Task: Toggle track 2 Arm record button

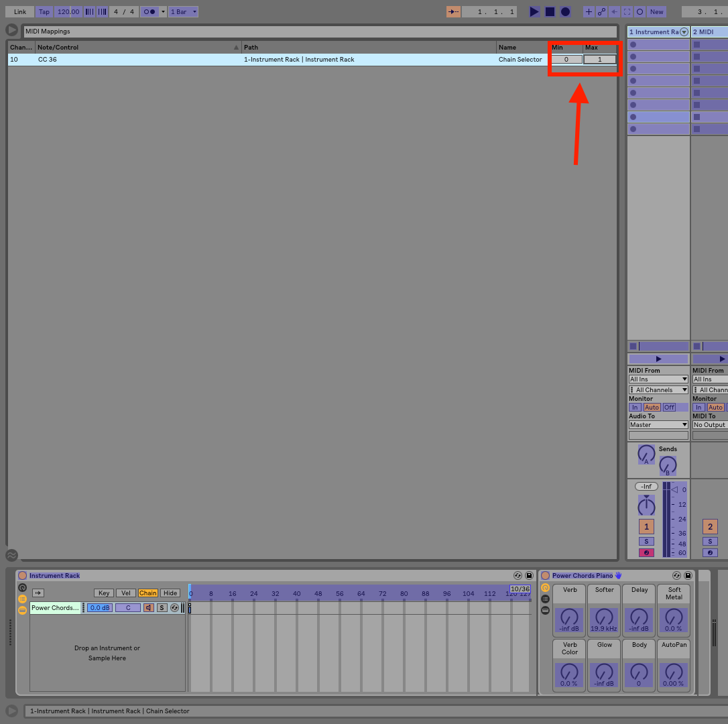Action: pos(710,552)
